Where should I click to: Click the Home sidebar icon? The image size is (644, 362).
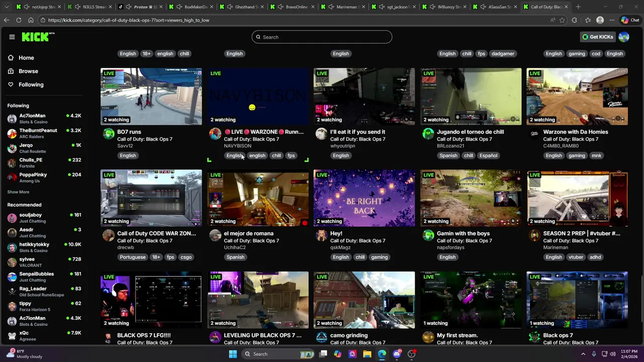11,58
